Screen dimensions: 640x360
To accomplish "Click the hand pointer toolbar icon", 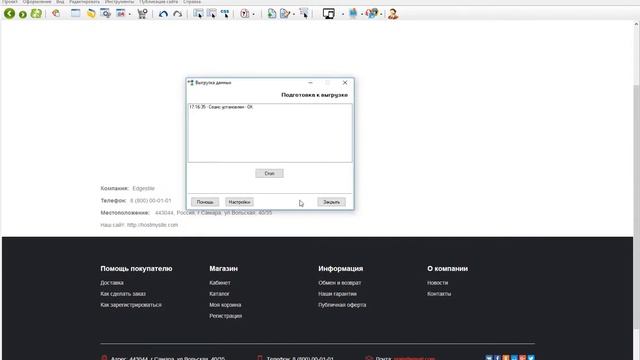I will (x=56, y=13).
